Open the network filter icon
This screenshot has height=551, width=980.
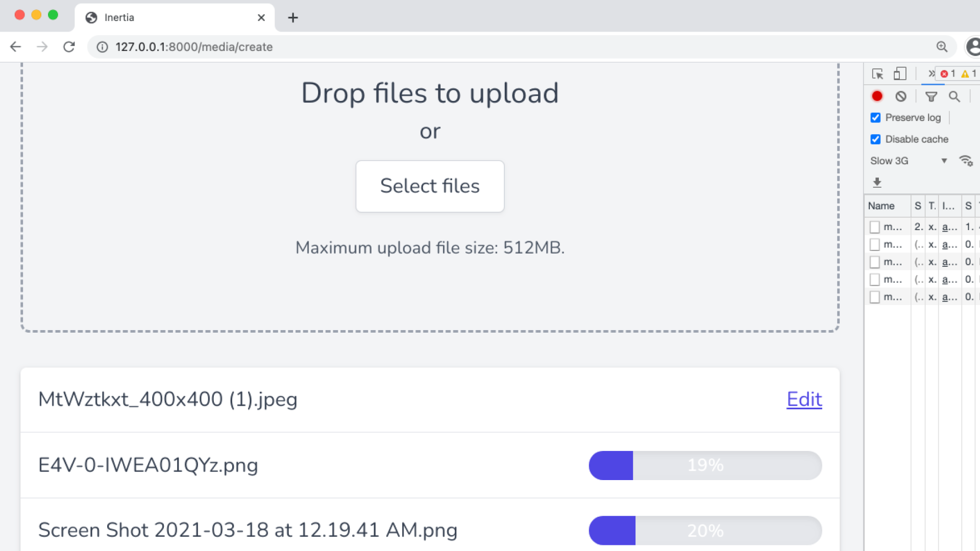931,96
